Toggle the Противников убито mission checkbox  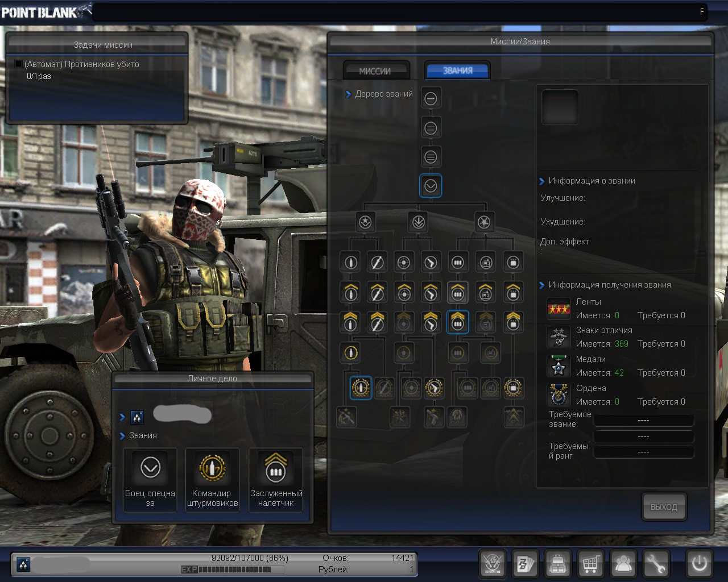(19, 64)
